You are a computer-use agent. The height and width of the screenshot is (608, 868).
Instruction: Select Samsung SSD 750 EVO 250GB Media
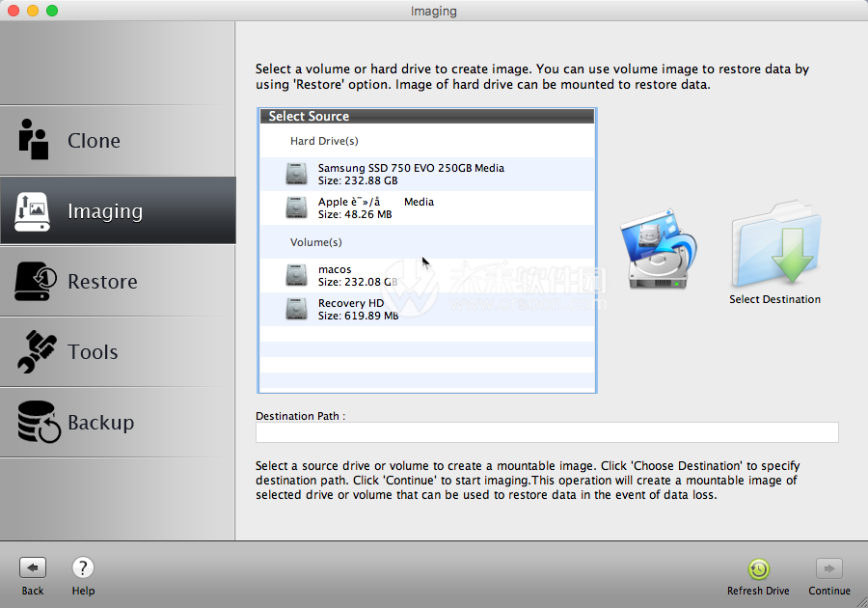pyautogui.click(x=427, y=174)
